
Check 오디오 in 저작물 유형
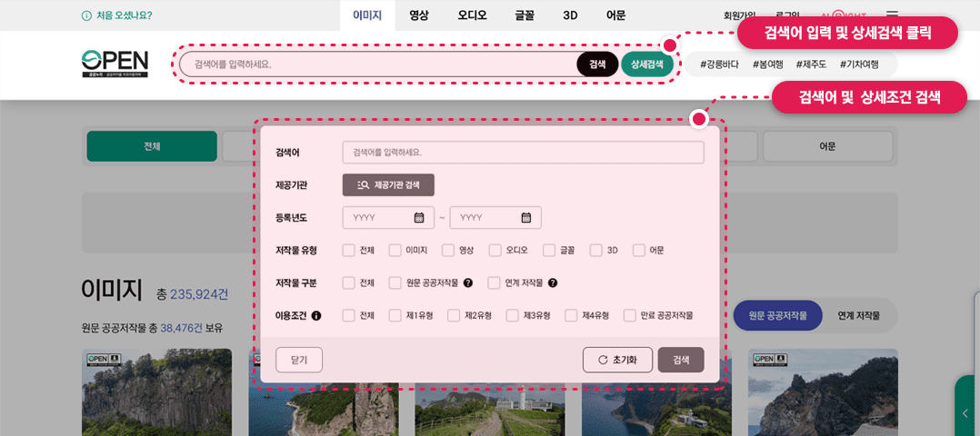[x=495, y=251]
